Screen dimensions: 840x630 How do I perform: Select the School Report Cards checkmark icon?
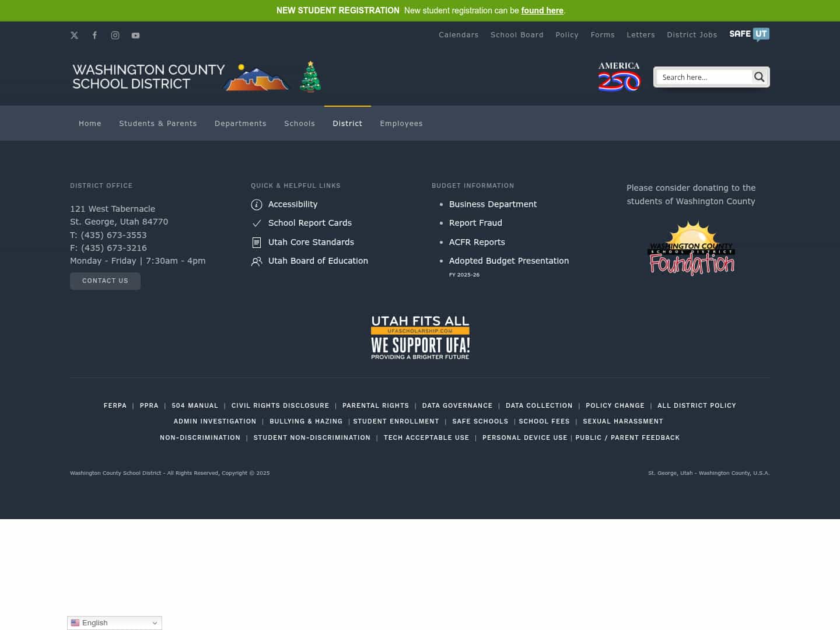pyautogui.click(x=257, y=223)
